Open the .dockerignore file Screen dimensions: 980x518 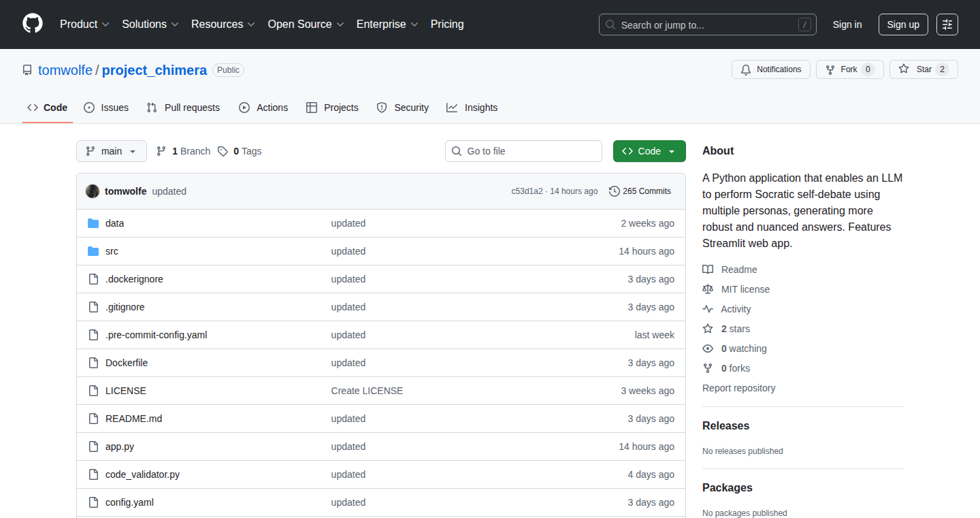click(x=134, y=279)
